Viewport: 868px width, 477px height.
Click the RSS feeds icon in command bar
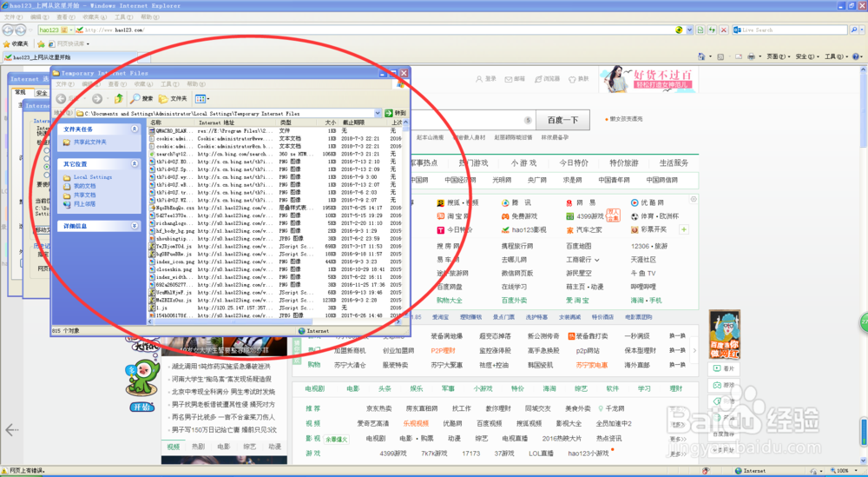[721, 56]
